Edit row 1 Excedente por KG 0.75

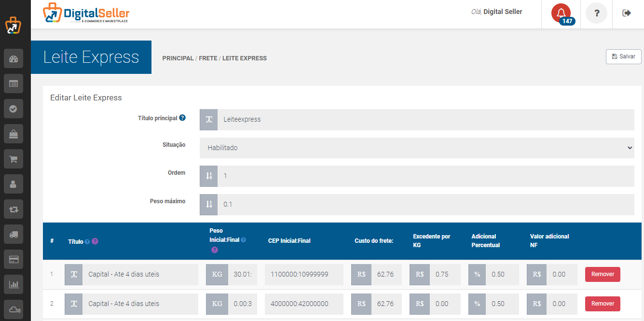[x=445, y=275]
